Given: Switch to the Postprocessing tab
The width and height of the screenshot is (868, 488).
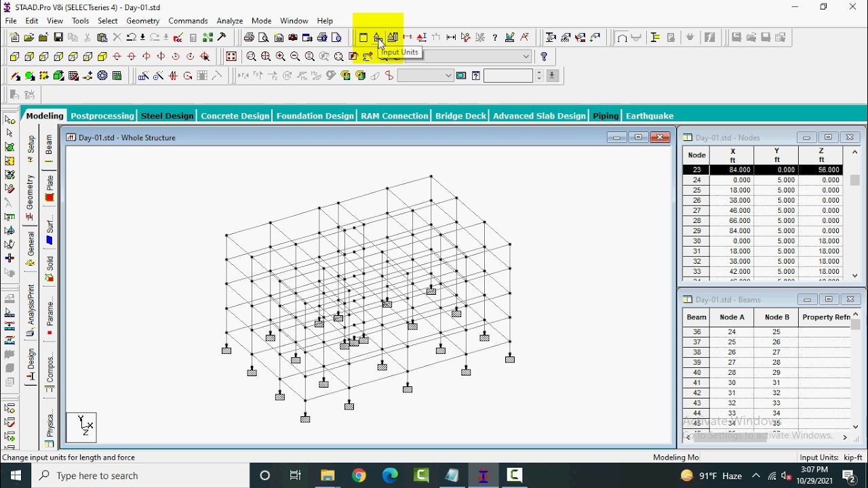Looking at the screenshot, I should tap(102, 116).
